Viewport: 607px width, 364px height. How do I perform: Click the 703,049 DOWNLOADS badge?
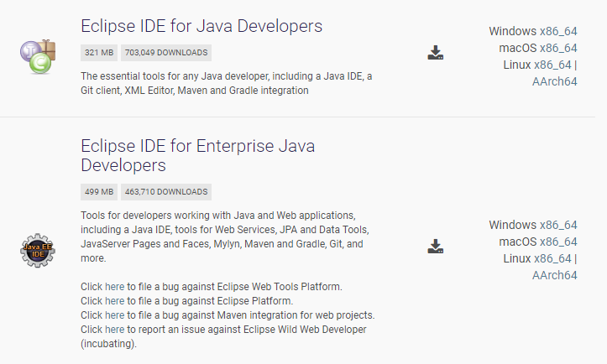[x=166, y=53]
